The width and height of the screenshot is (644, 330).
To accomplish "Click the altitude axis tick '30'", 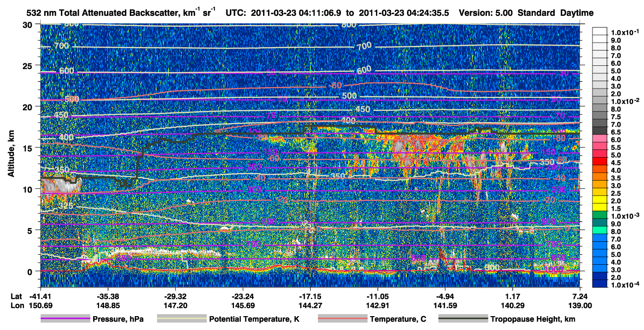I will (x=28, y=25).
